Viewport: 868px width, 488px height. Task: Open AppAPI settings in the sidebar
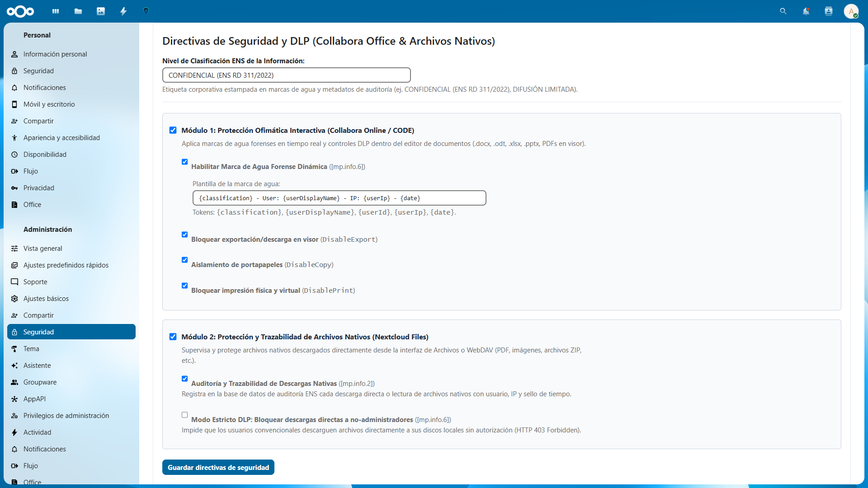(71, 399)
